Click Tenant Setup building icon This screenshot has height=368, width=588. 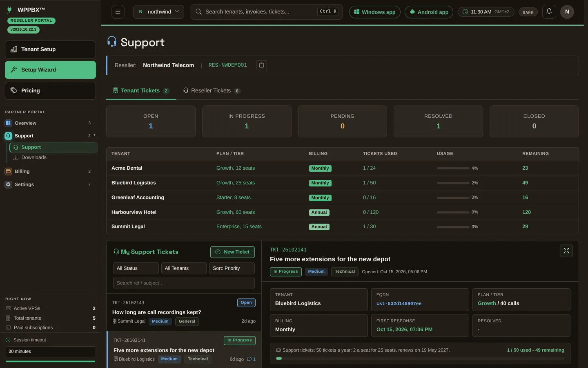point(14,49)
